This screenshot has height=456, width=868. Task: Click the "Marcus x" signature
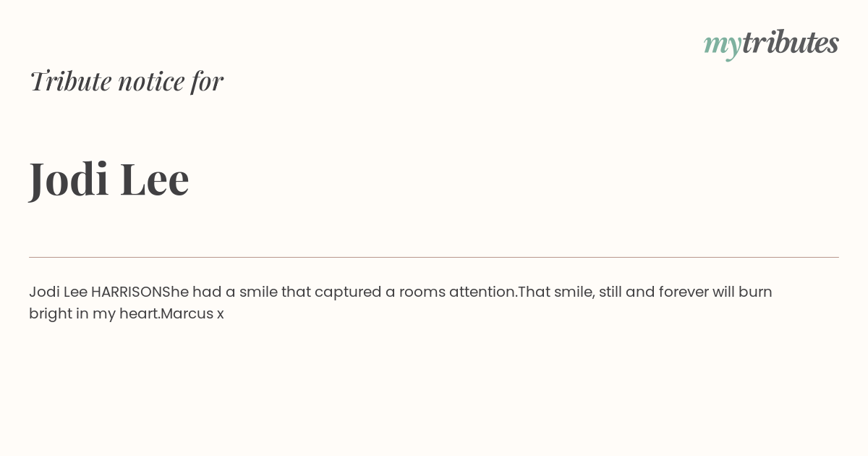click(x=192, y=314)
